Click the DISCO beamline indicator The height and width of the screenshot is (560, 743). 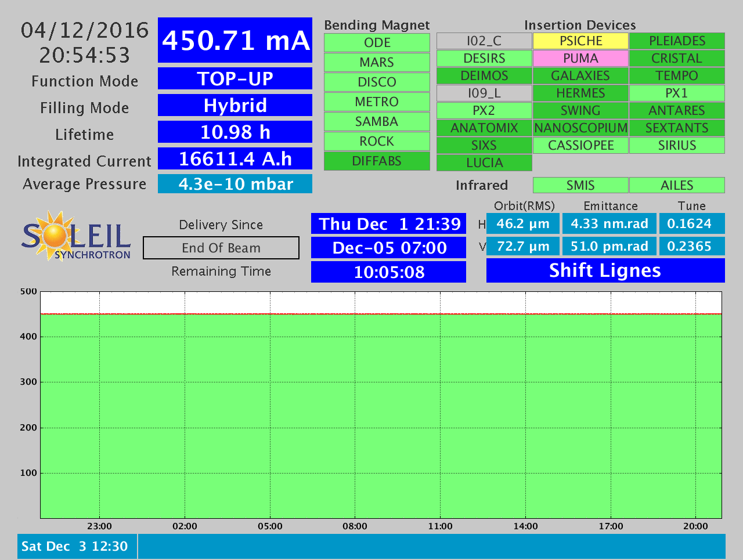[x=377, y=82]
